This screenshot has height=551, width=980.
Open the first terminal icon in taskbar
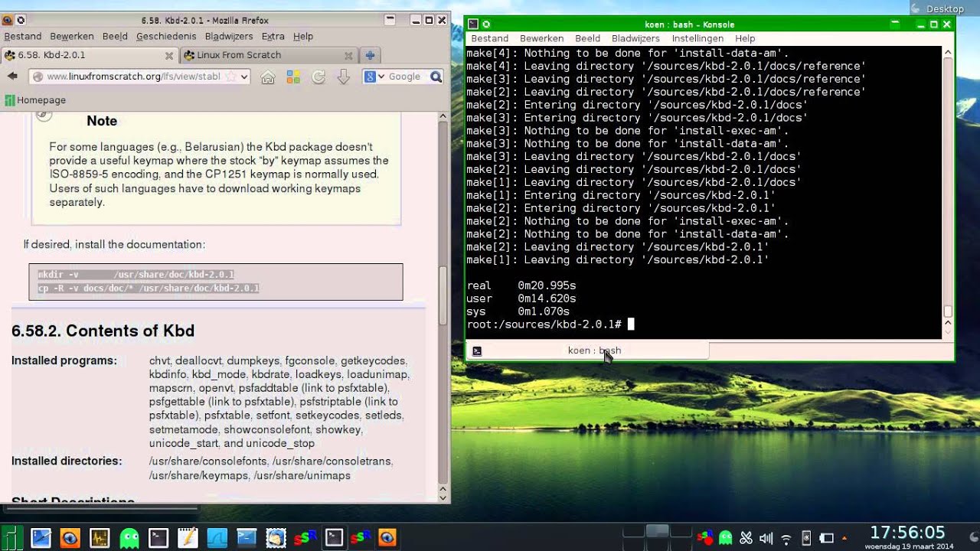click(x=158, y=538)
